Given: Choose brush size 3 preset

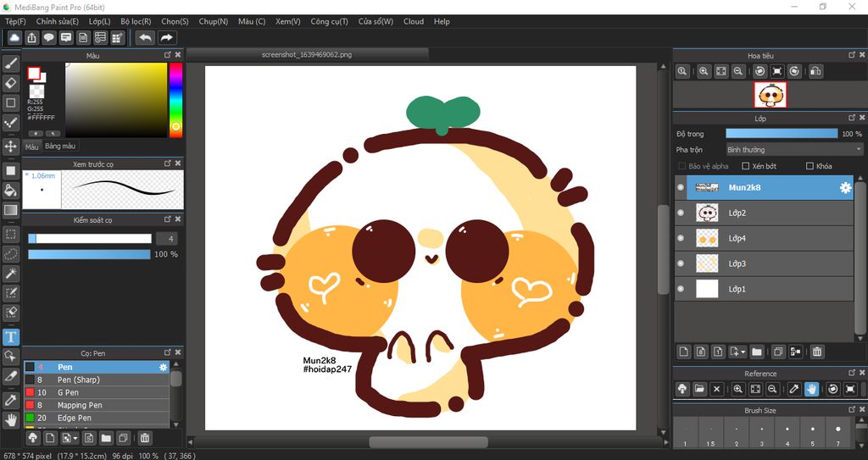Looking at the screenshot, I should [762, 432].
